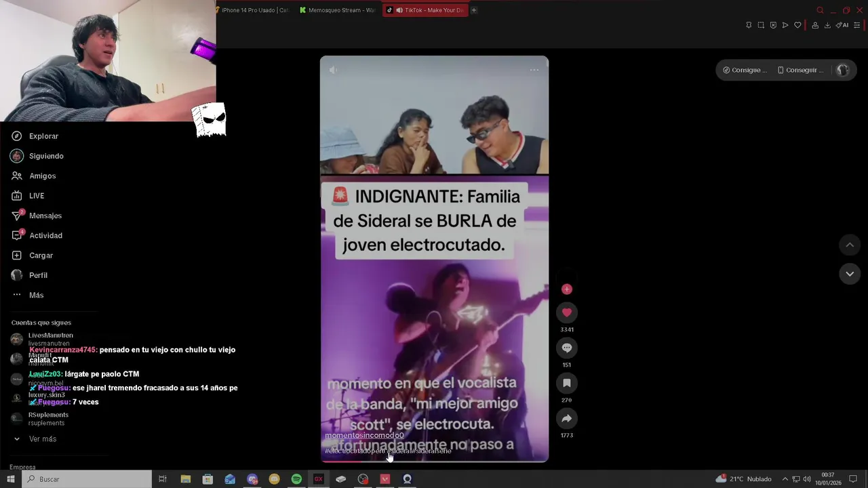This screenshot has width=868, height=488.
Task: Click the video progress bar
Action: [x=434, y=461]
